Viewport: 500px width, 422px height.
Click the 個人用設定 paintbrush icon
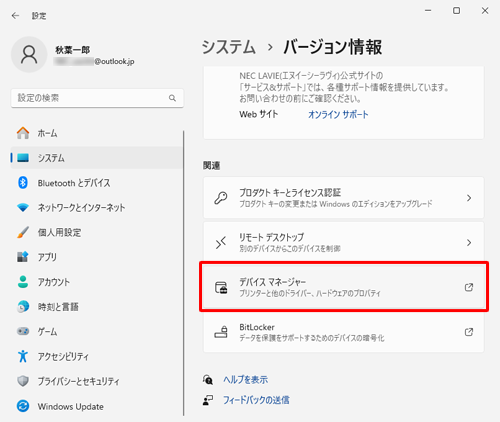coord(23,232)
